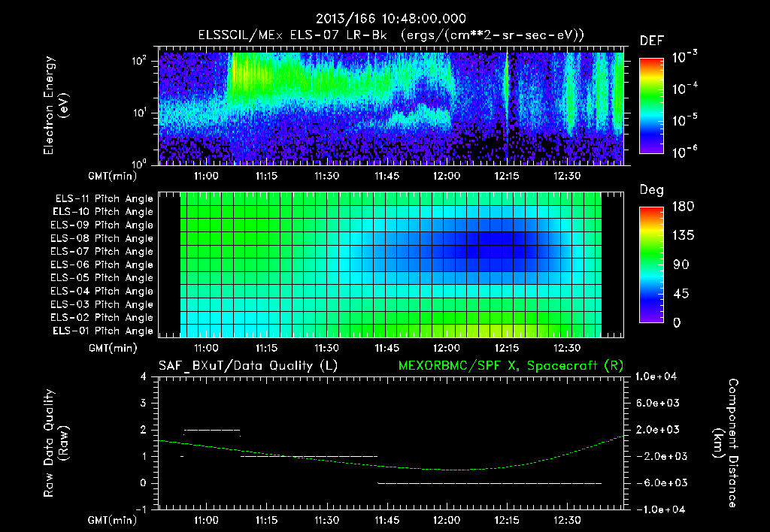This screenshot has height=532, width=770.
Task: Click 12:30 on the spectrogram time axis
Action: [567, 176]
